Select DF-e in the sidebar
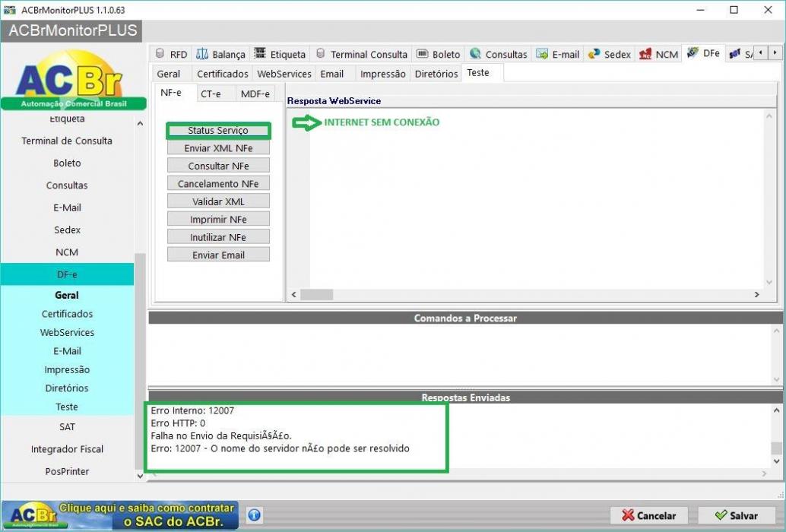Viewport: 786px width, 532px height. point(67,274)
